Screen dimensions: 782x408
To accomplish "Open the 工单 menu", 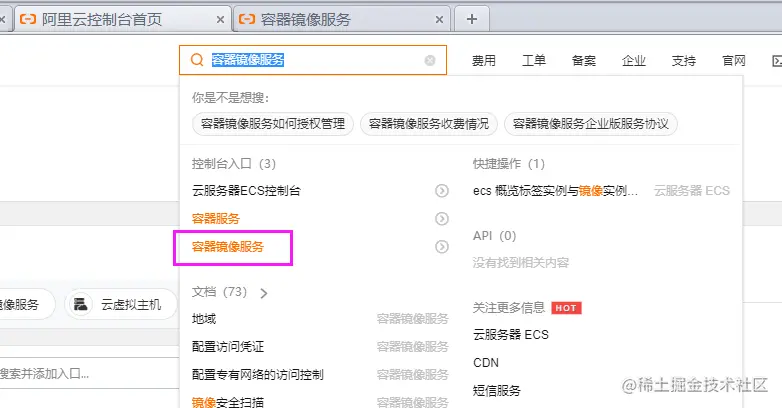I will point(534,60).
